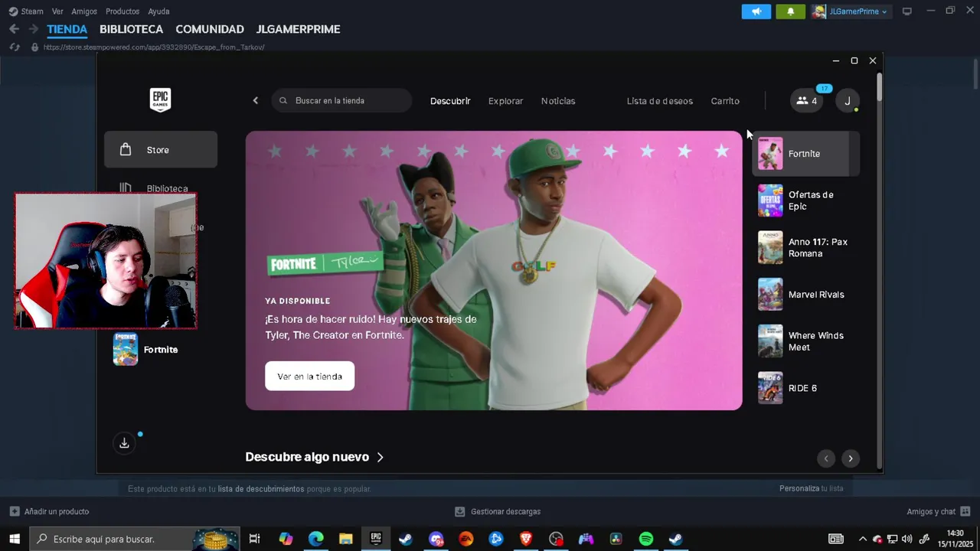
Task: Select Anno 117: Pax Romana featured item
Action: point(806,247)
